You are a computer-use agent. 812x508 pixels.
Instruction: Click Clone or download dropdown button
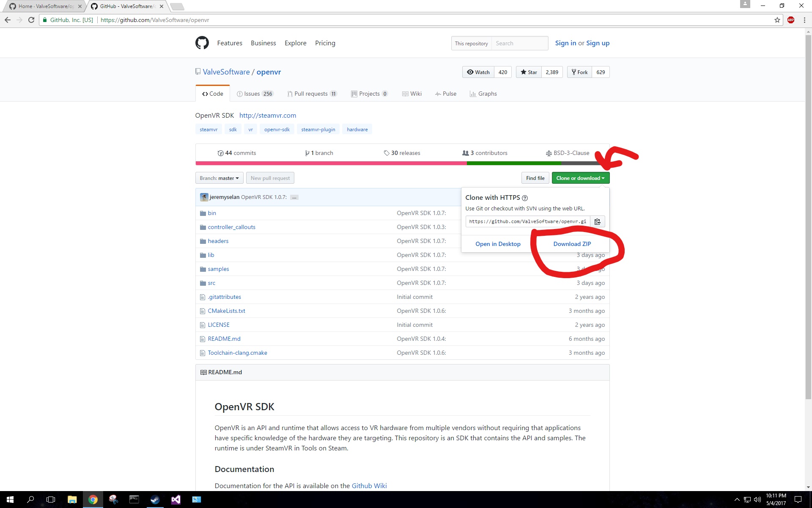coord(580,178)
